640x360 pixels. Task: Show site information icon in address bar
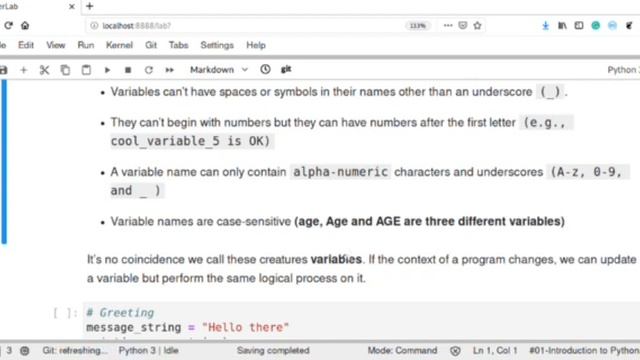94,26
